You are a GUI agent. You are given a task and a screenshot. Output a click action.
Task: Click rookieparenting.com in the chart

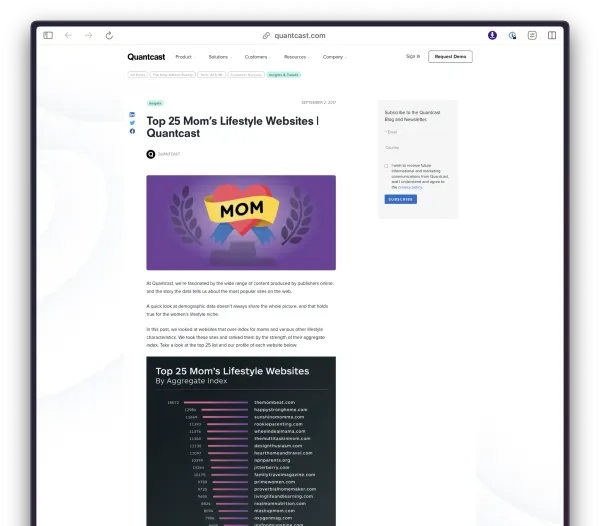click(x=278, y=424)
